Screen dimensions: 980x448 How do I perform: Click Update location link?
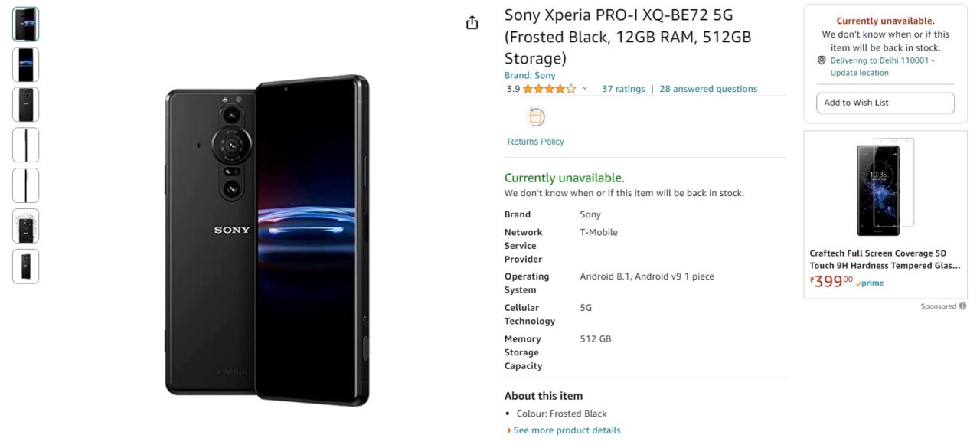pos(860,73)
